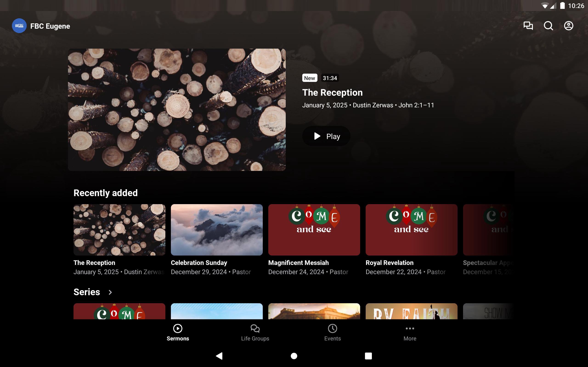
Task: Open The Reception featured title
Action: tap(332, 92)
